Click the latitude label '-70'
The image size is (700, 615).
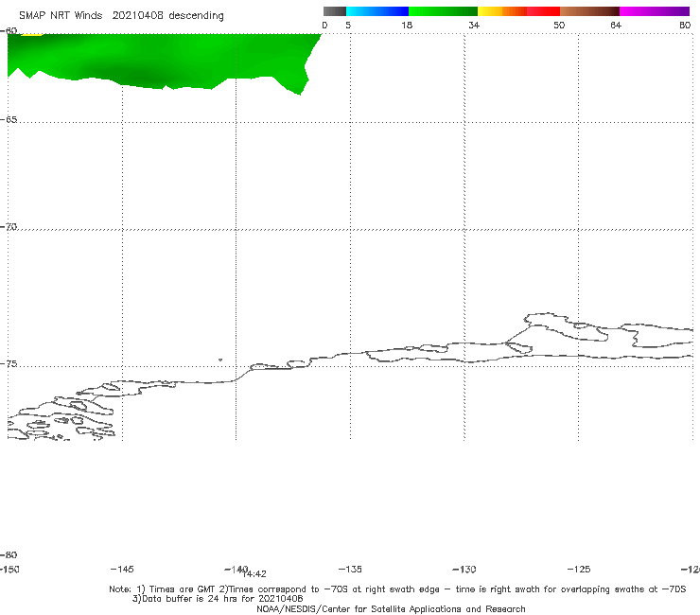[x=9, y=227]
